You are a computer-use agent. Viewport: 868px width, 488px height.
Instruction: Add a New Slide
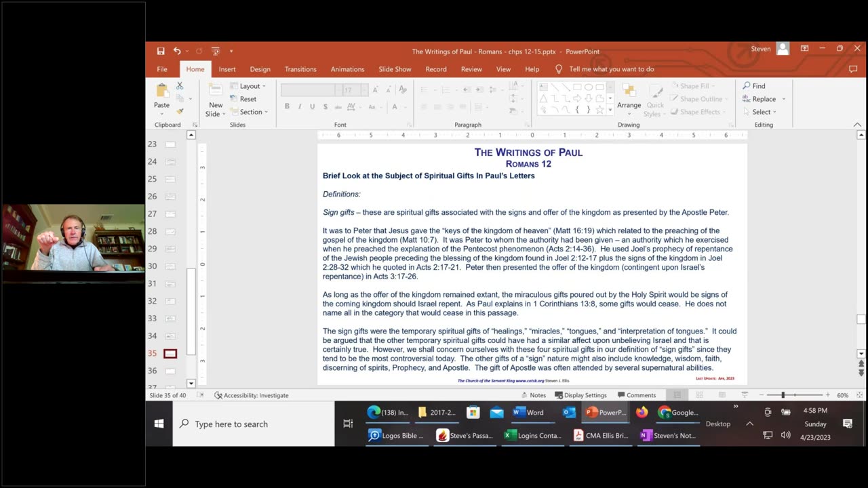(x=216, y=100)
